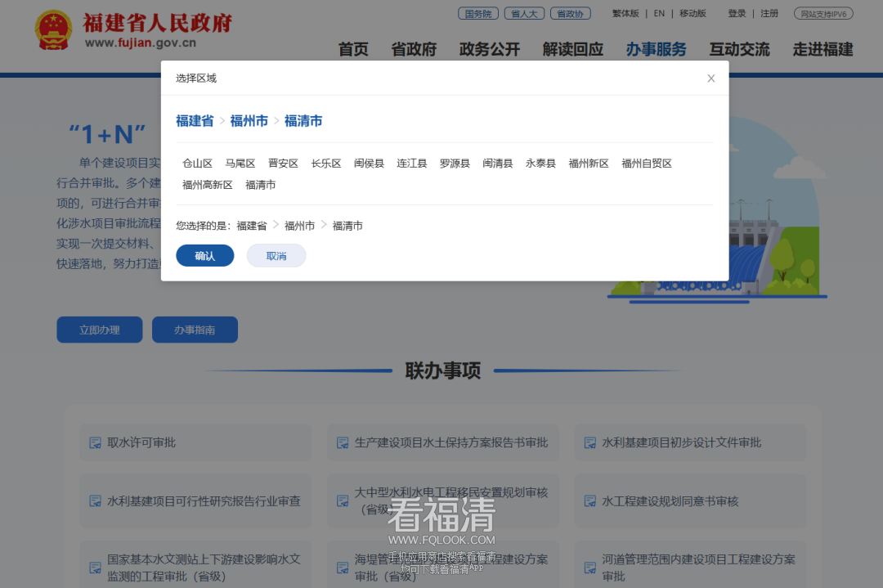Open the 政务公开 navigation tab
Viewport: 883px width, 588px height.
tap(489, 49)
